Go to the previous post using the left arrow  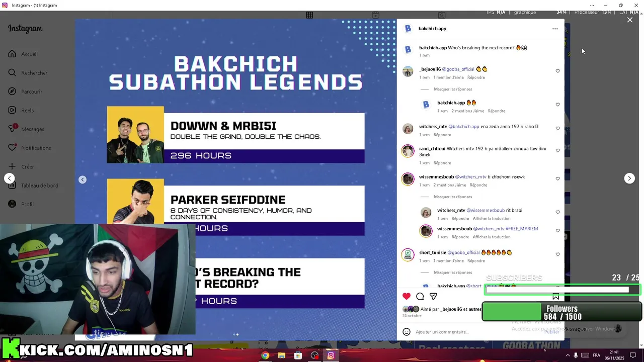[9, 178]
